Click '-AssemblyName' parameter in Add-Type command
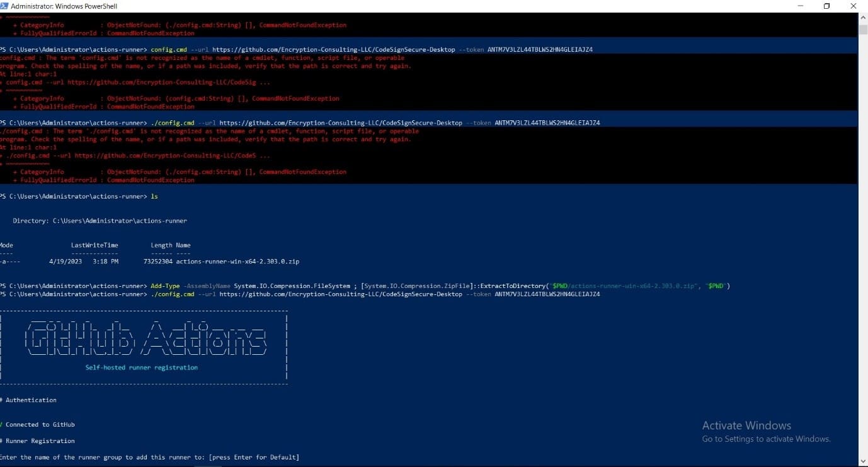The image size is (868, 467). pyautogui.click(x=207, y=286)
